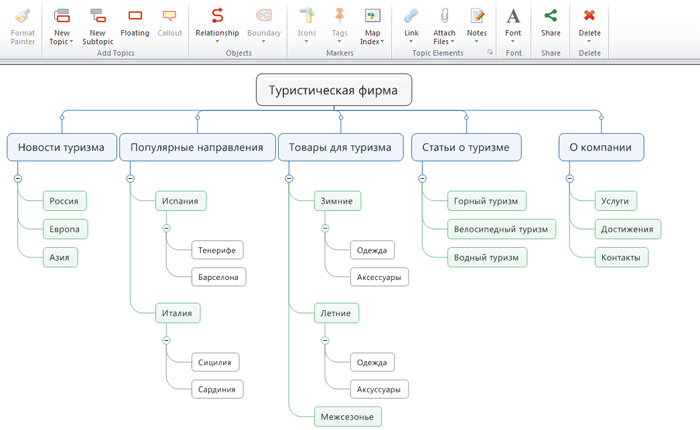This screenshot has width=700, height=430.
Task: Collapse the Зимние subtopics
Action: [325, 228]
